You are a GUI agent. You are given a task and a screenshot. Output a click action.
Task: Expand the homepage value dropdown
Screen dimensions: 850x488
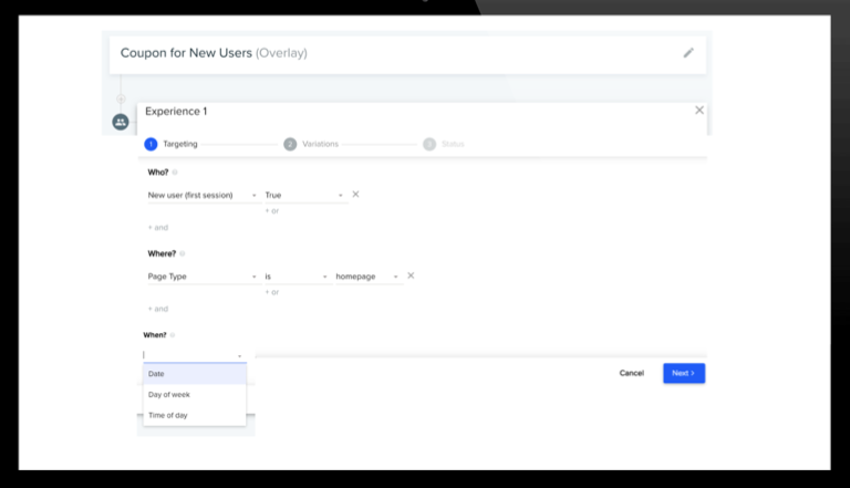click(366, 277)
